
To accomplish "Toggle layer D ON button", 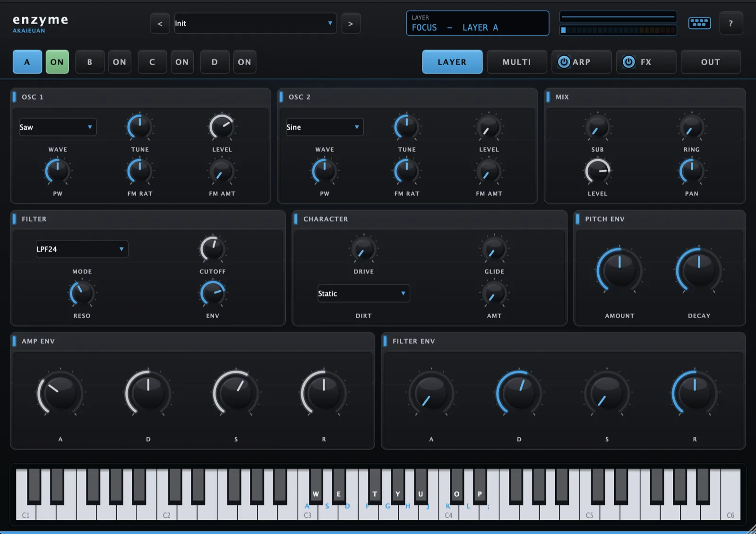I will [244, 62].
